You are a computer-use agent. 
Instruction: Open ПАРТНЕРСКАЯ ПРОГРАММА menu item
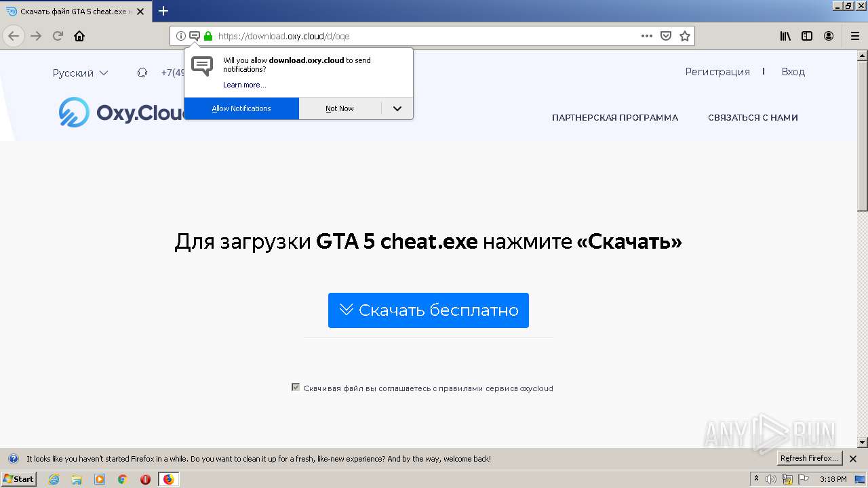click(x=615, y=118)
